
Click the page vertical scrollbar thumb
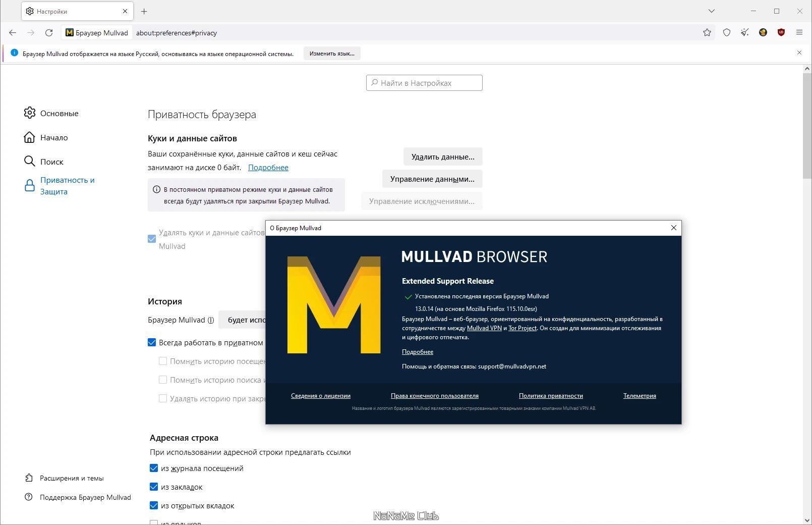(x=807, y=125)
